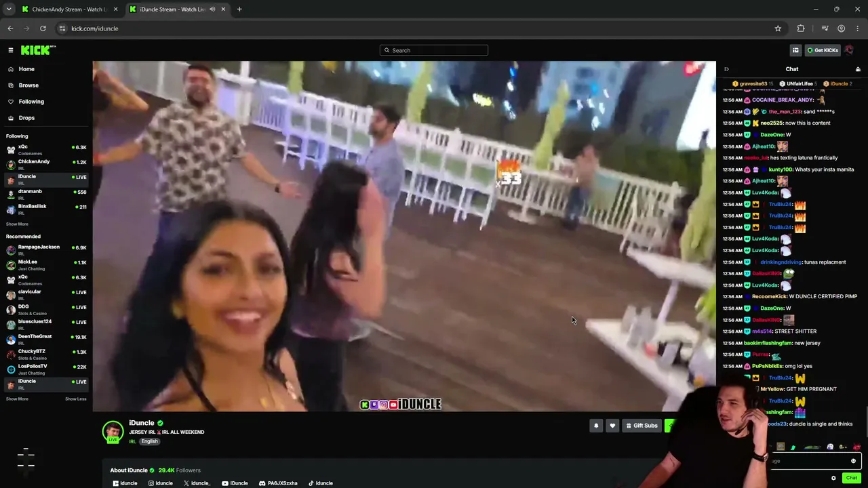Mute the iDuncle Stream tab audio
This screenshot has width=868, height=488.
click(x=212, y=9)
